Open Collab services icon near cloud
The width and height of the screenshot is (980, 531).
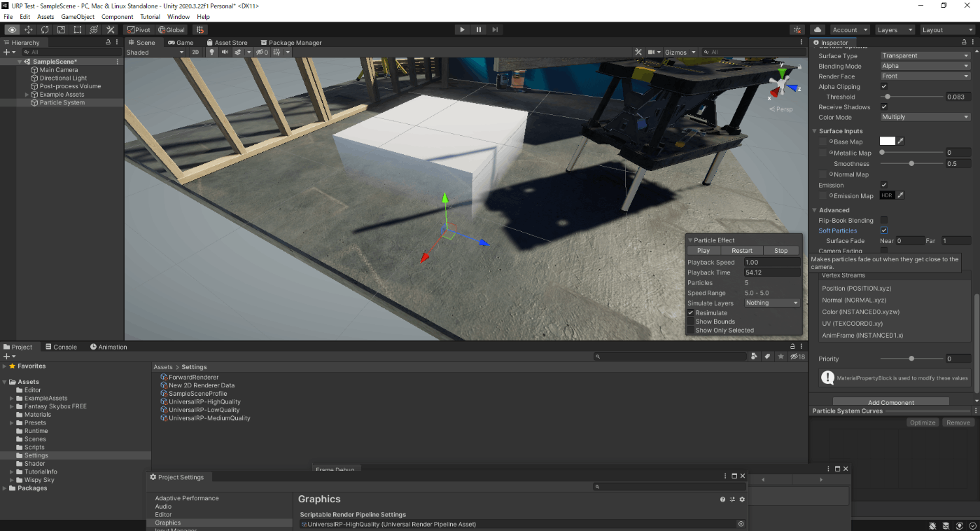(797, 30)
